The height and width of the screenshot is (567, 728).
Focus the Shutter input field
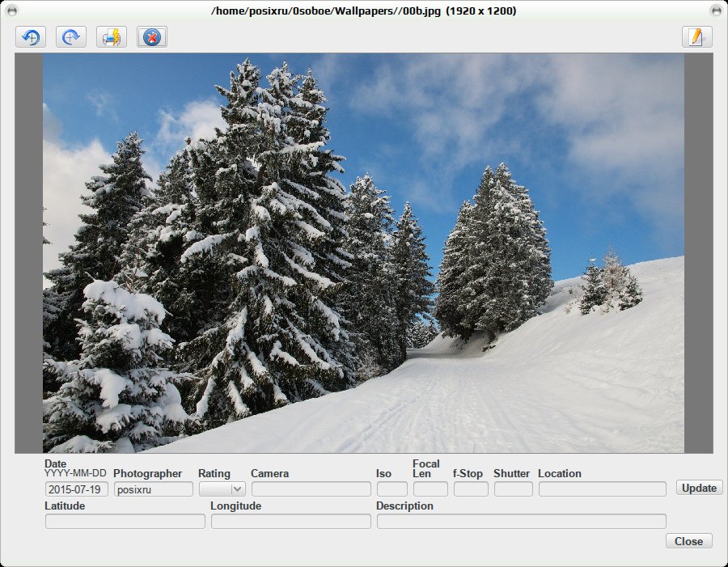(x=514, y=489)
